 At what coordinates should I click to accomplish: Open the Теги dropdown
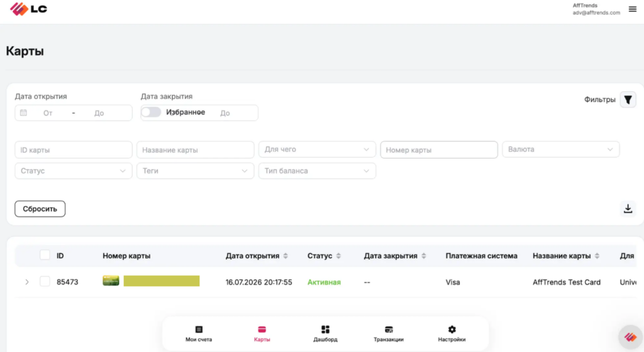(x=195, y=171)
